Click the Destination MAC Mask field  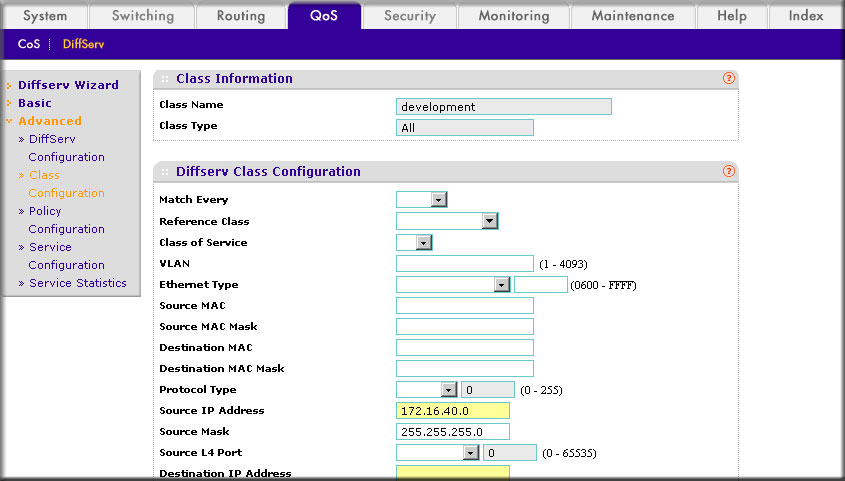465,368
